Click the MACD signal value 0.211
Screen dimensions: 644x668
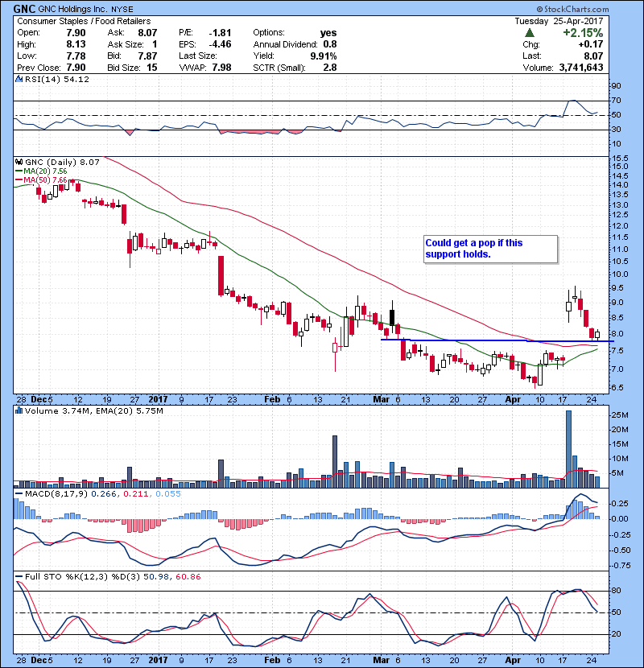coord(135,494)
